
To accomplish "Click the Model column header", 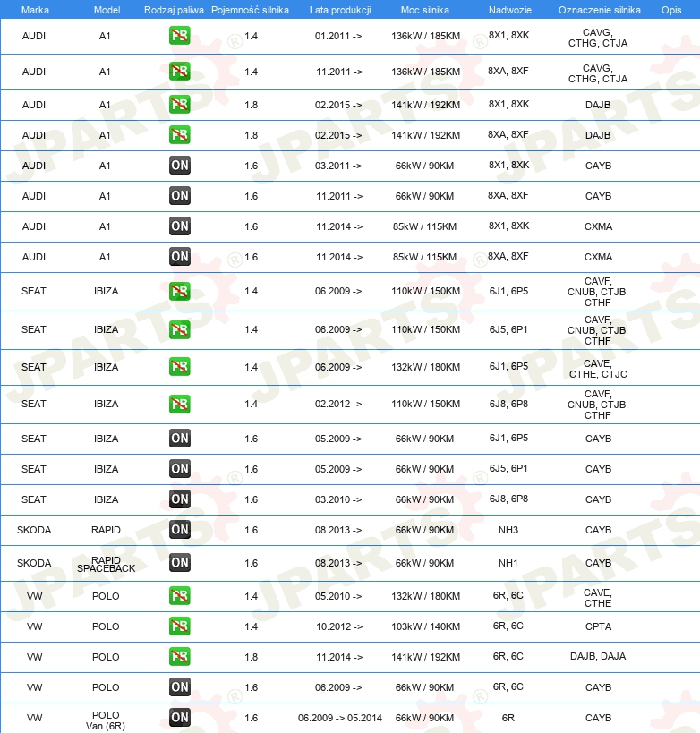I will coord(107,10).
